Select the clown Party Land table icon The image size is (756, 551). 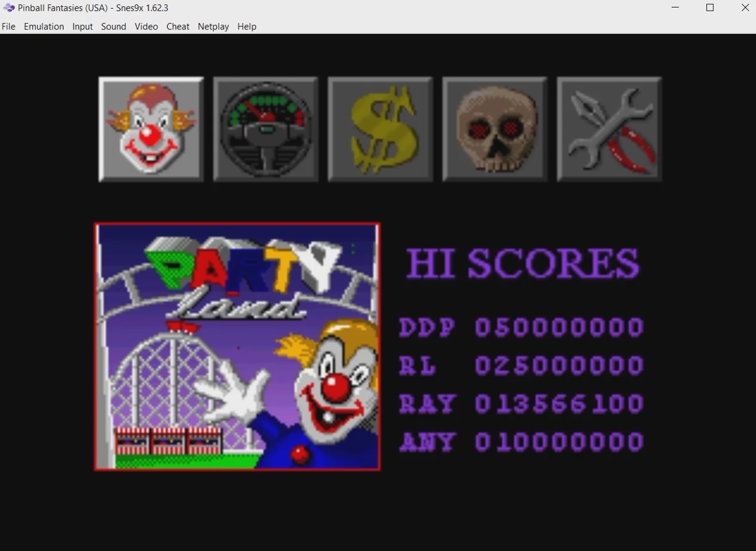151,129
